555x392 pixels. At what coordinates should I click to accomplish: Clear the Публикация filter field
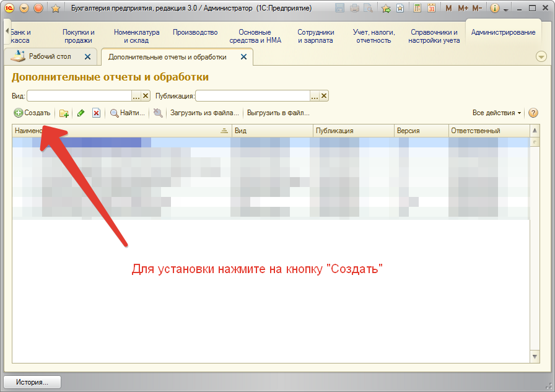coord(324,96)
